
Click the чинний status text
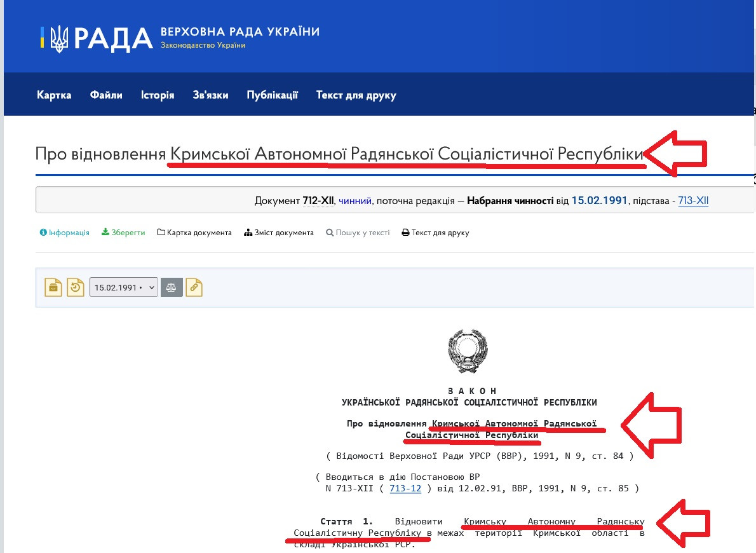[x=355, y=201]
